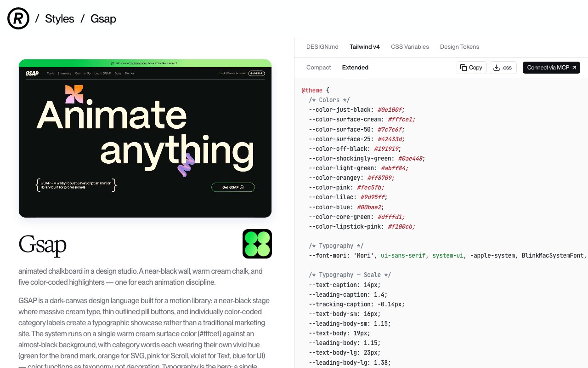Select the --color-blue code line
This screenshot has height=368, width=588.
(347, 207)
